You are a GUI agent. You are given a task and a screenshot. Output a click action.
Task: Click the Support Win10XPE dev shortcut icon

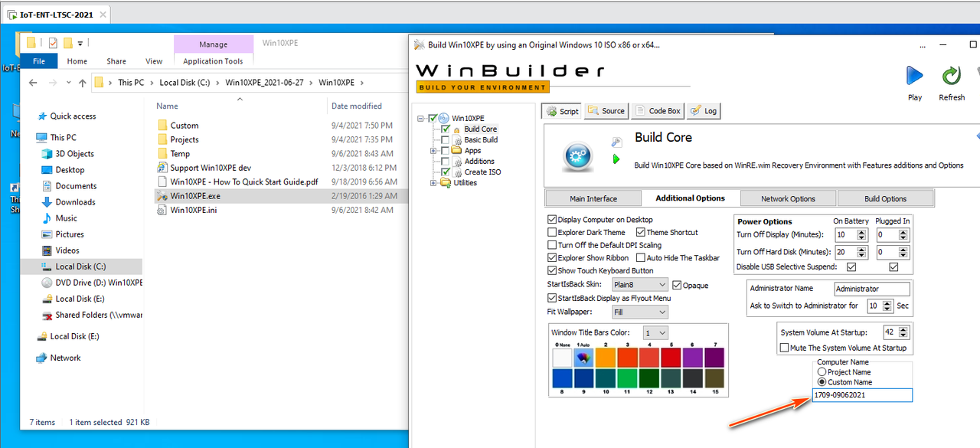point(162,168)
